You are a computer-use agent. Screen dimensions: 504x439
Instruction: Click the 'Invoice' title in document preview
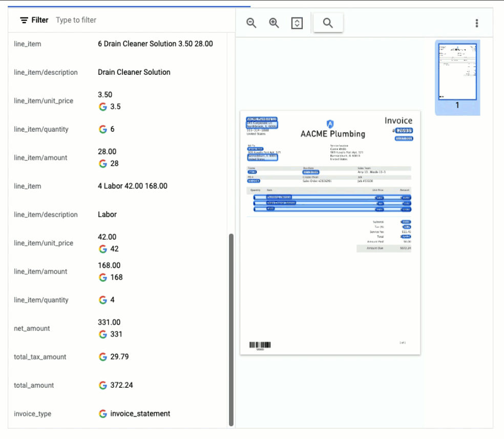coord(398,120)
